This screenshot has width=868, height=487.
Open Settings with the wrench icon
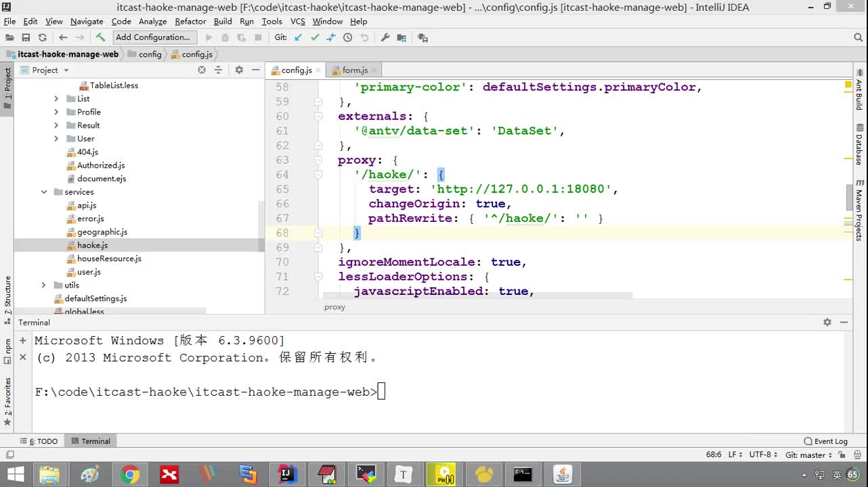point(385,38)
